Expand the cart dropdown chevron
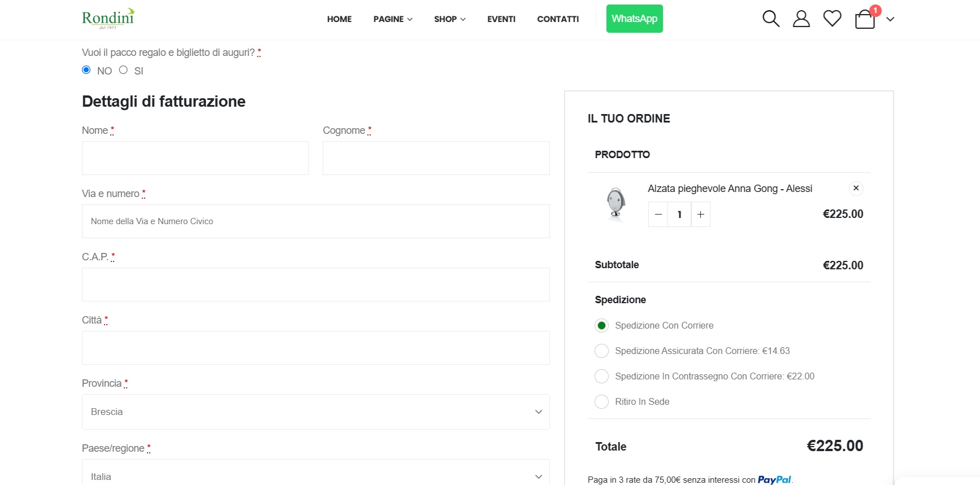 [890, 19]
